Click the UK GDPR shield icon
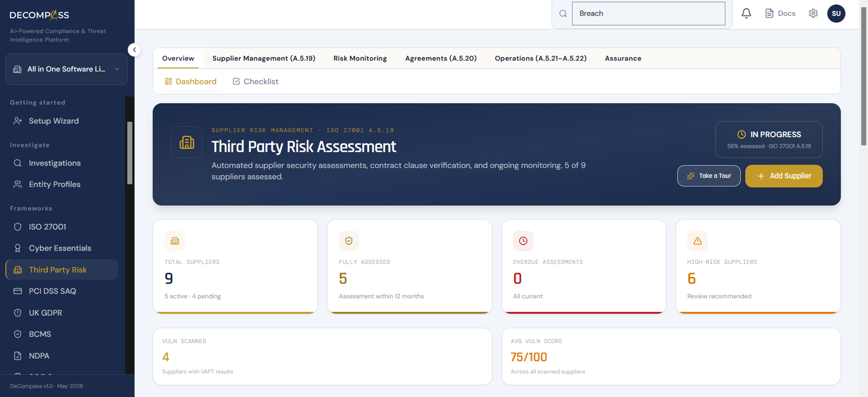 pyautogui.click(x=18, y=313)
